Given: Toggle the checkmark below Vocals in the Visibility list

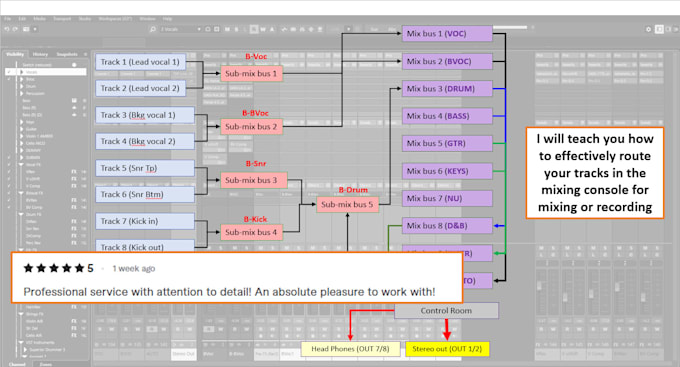Looking at the screenshot, I should pyautogui.click(x=8, y=79).
